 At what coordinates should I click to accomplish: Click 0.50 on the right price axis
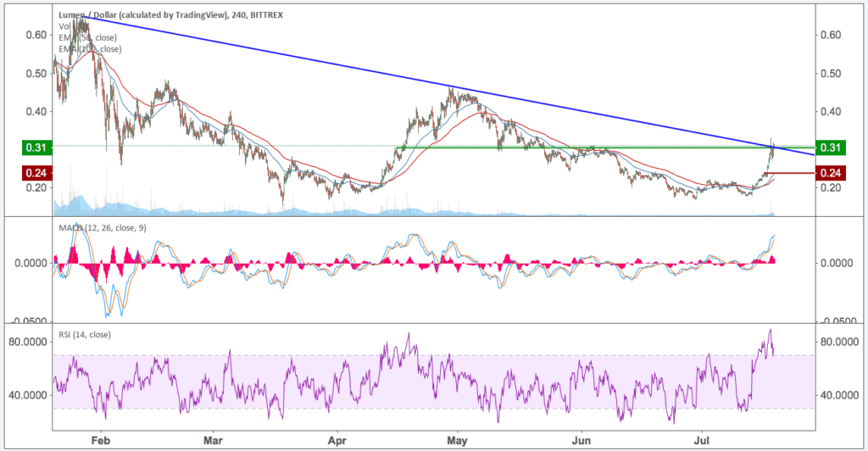(x=831, y=74)
